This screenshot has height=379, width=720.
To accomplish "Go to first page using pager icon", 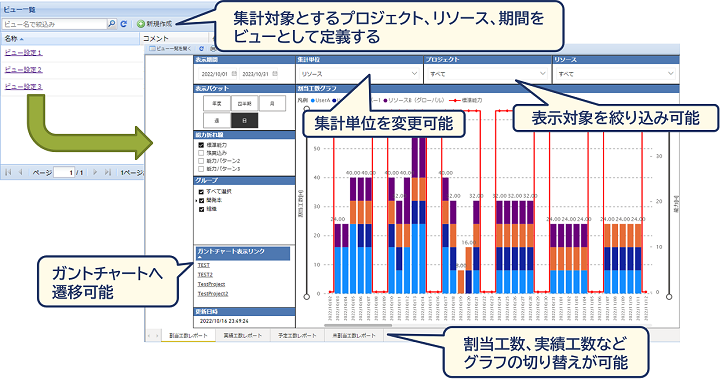I will coord(8,172).
